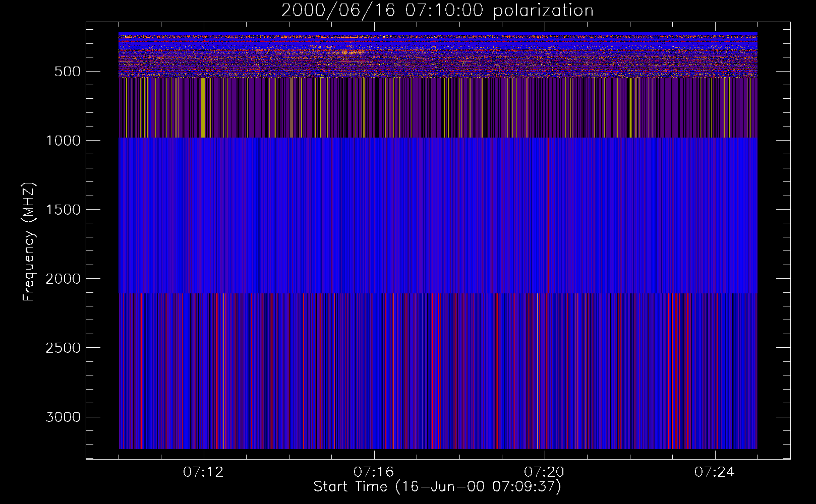Image resolution: width=816 pixels, height=504 pixels.
Task: Click the plot title '2000/06/16 07:10:00 polarization'
Action: pyautogui.click(x=437, y=11)
